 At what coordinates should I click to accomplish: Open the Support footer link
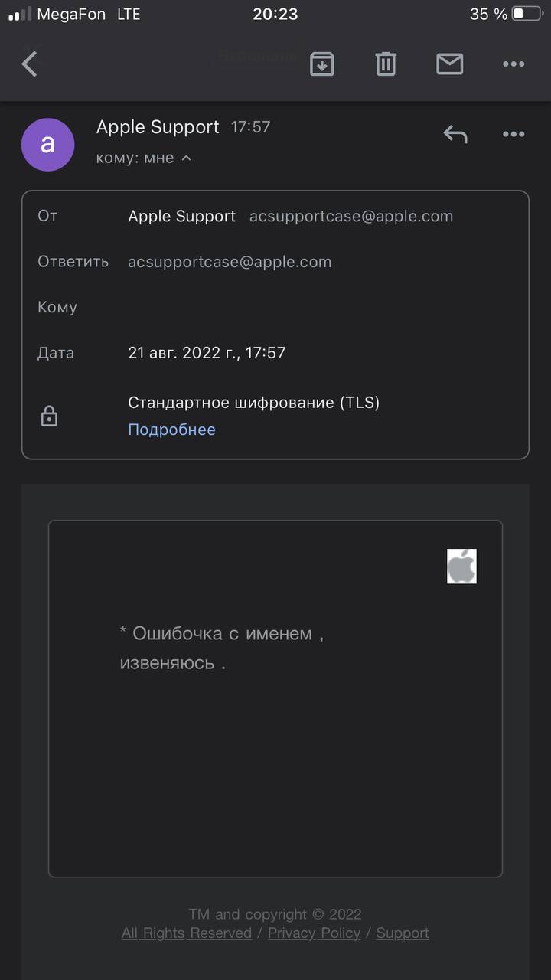403,933
